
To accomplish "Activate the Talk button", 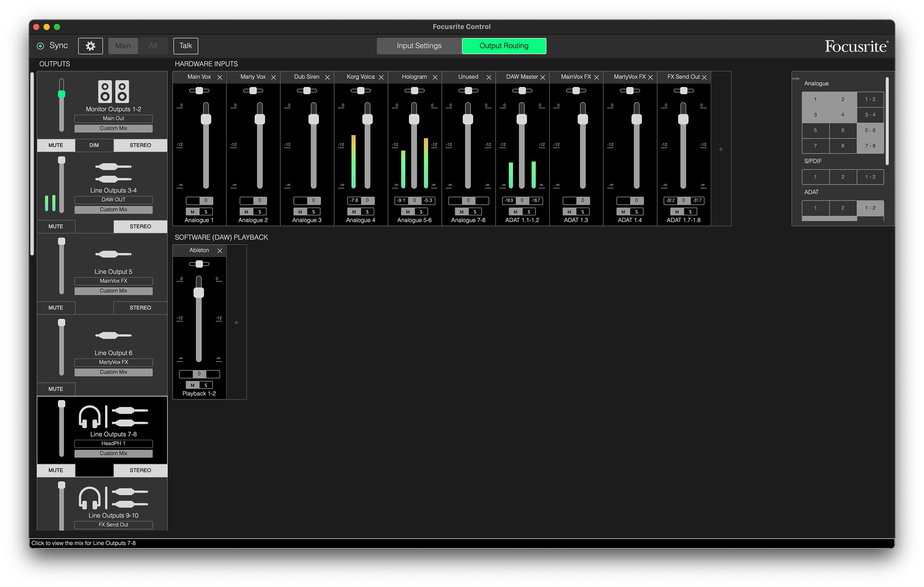I will [x=186, y=46].
